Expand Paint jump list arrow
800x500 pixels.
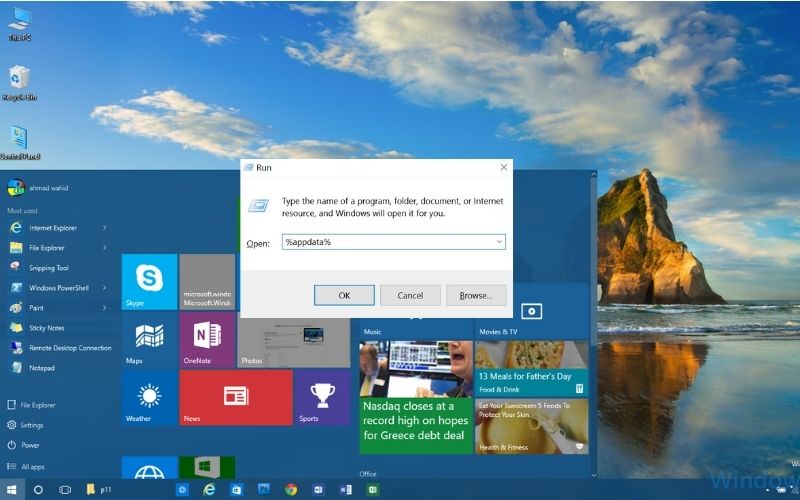(105, 308)
